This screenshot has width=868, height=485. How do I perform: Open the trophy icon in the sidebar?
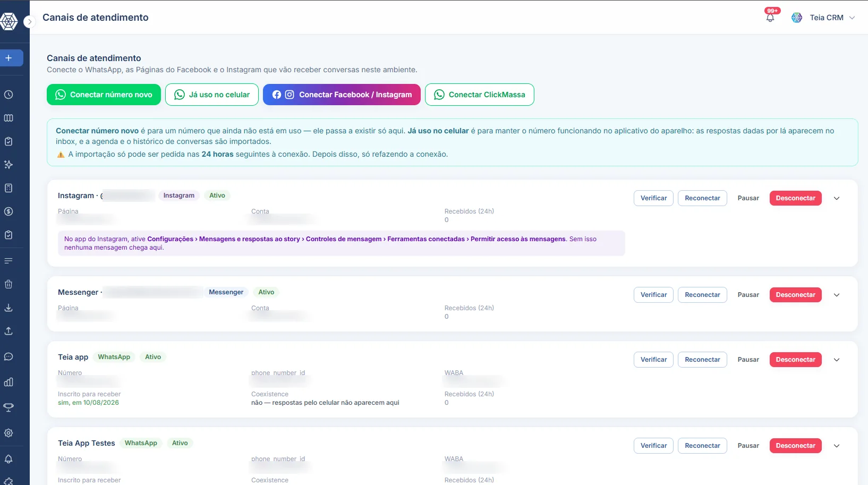tap(8, 407)
